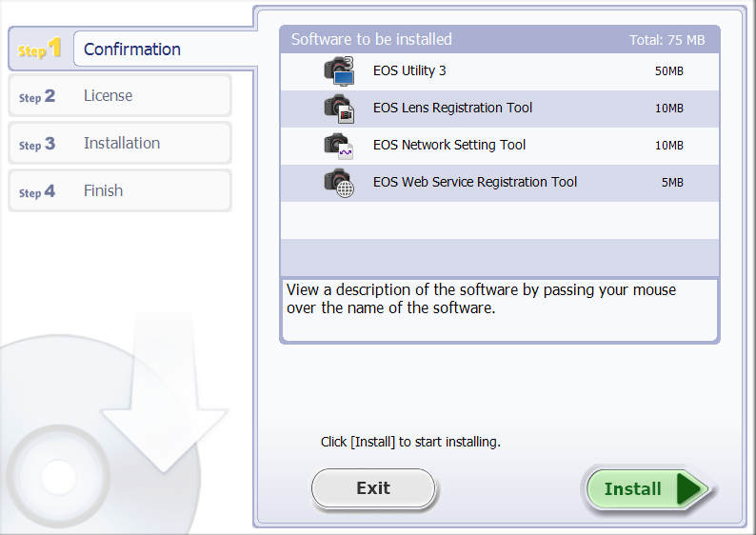Click the EOS Lens Registration Tool name

pos(452,109)
